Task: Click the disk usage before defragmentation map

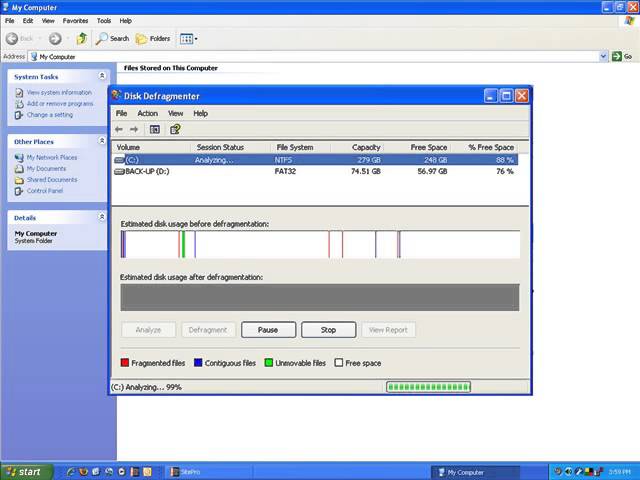Action: pyautogui.click(x=320, y=244)
